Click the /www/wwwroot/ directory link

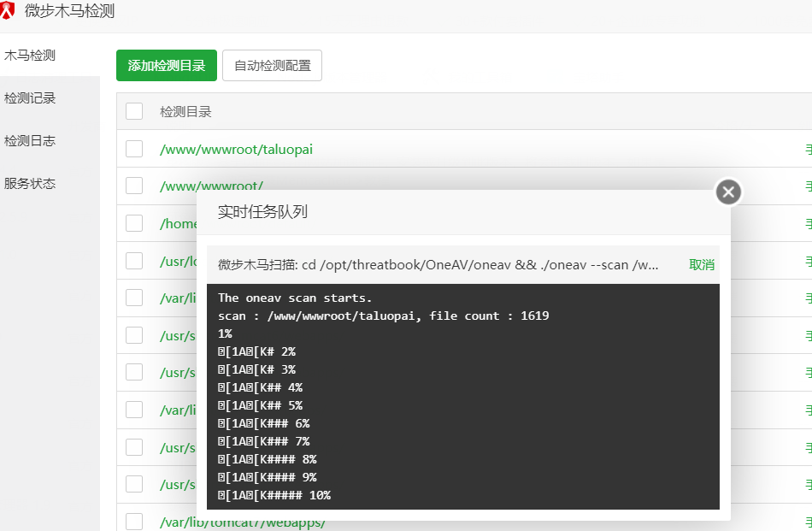click(211, 186)
